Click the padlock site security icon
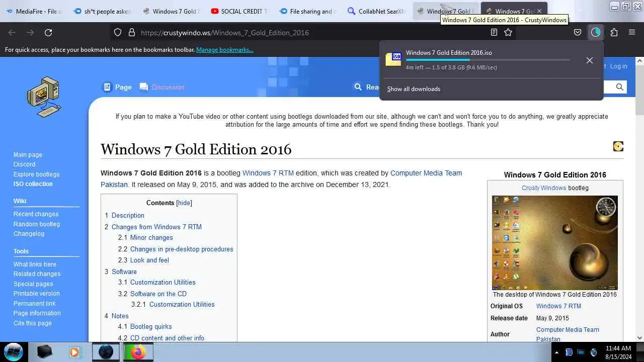Screen dimensions: 644x362 pyautogui.click(x=132, y=33)
